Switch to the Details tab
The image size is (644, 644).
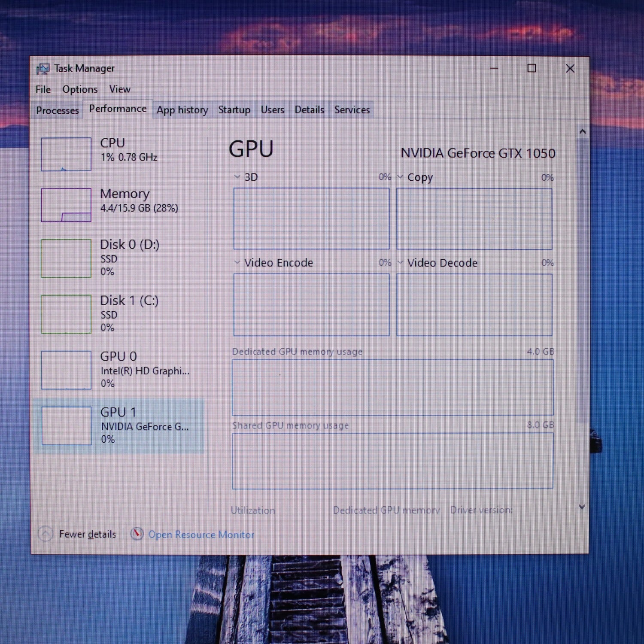coord(309,110)
